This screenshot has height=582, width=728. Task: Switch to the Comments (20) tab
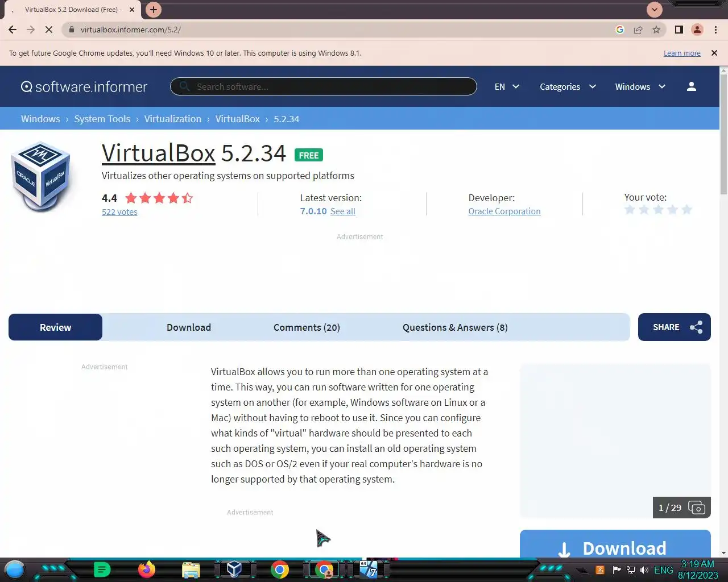click(307, 327)
